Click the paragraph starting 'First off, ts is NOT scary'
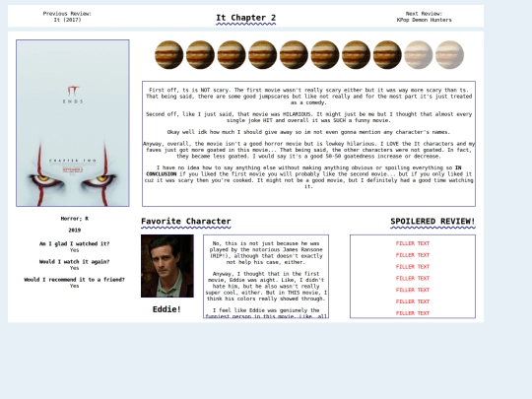 tap(308, 97)
